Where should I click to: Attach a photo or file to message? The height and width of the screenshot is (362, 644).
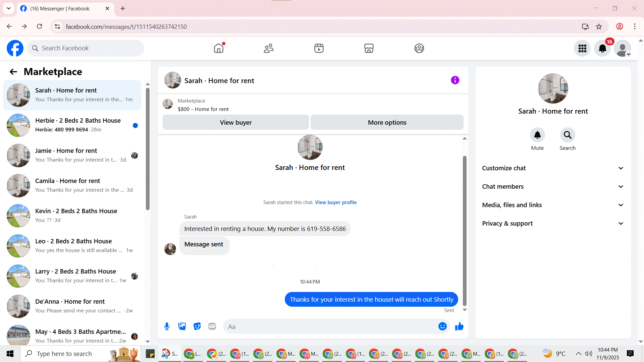click(182, 326)
